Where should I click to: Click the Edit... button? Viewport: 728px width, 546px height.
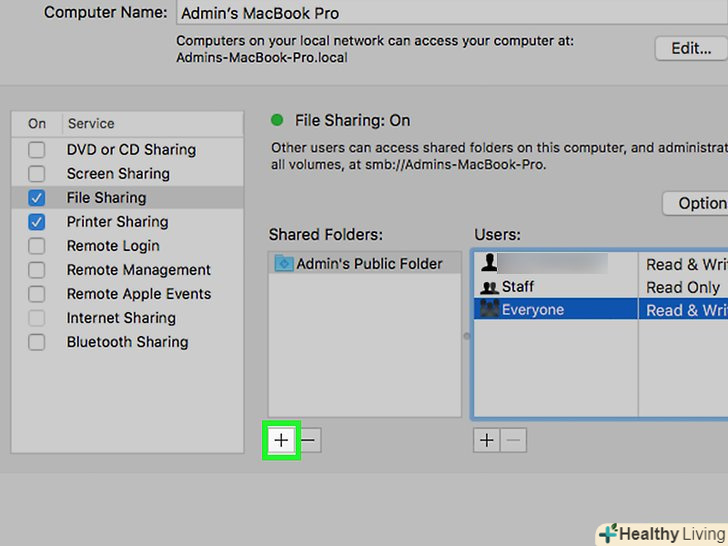[x=691, y=48]
